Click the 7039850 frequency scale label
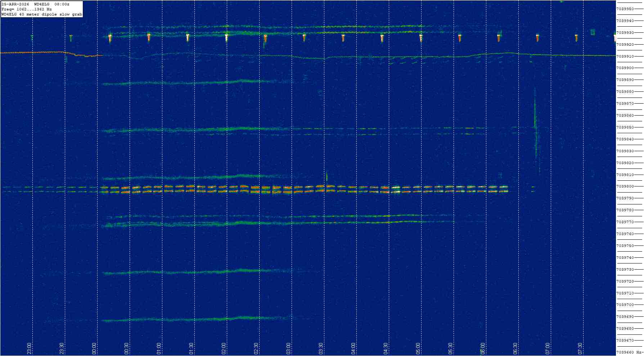 click(x=625, y=127)
